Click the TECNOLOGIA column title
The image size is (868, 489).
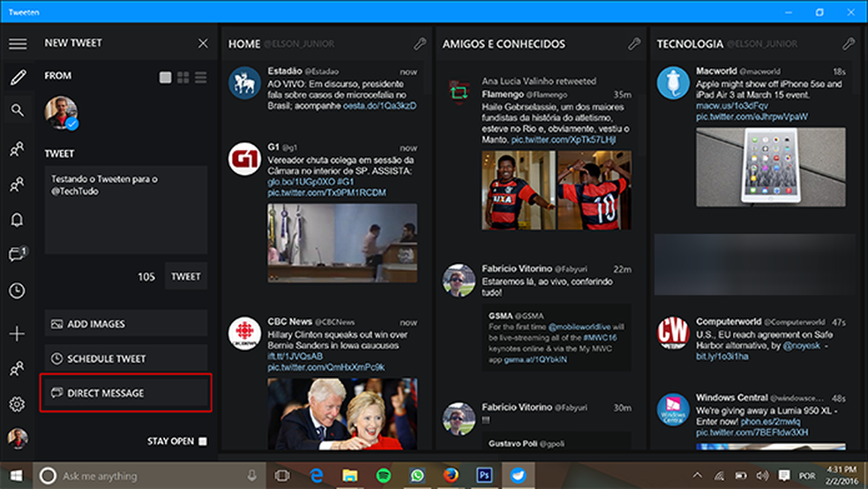[x=690, y=44]
